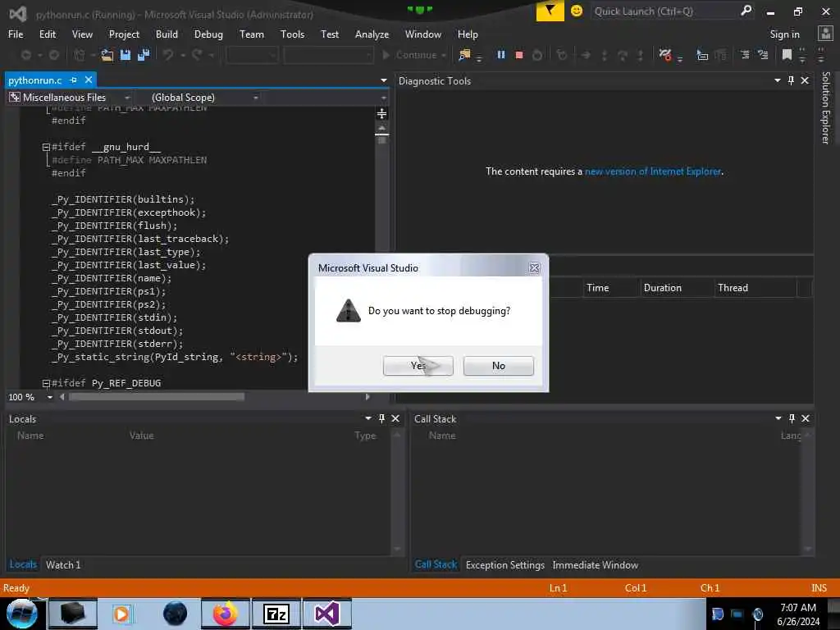The height and width of the screenshot is (630, 840).
Task: Click the Continue debugging button
Action: coord(413,55)
